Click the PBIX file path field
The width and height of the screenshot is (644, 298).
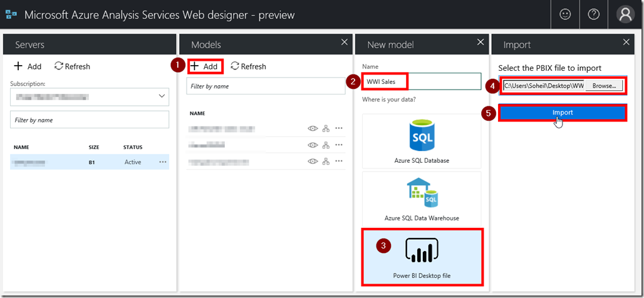click(x=543, y=85)
